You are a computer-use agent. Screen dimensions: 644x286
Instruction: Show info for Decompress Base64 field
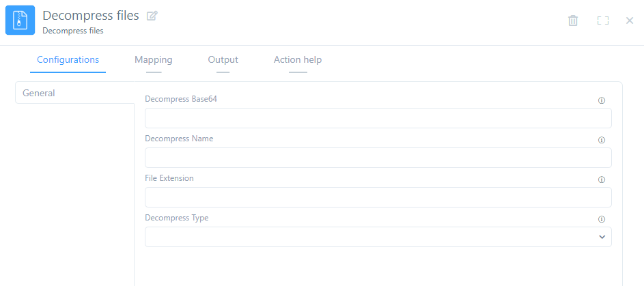point(602,100)
